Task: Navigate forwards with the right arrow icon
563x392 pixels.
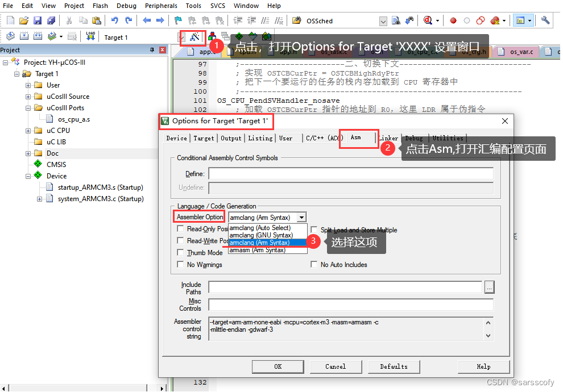Action: 160,20
